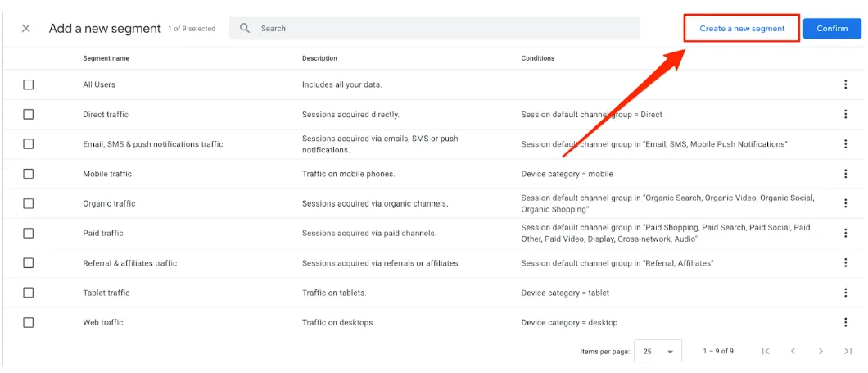Enable the Web traffic segment checkbox
Screen dimensions: 868x373
tap(29, 322)
